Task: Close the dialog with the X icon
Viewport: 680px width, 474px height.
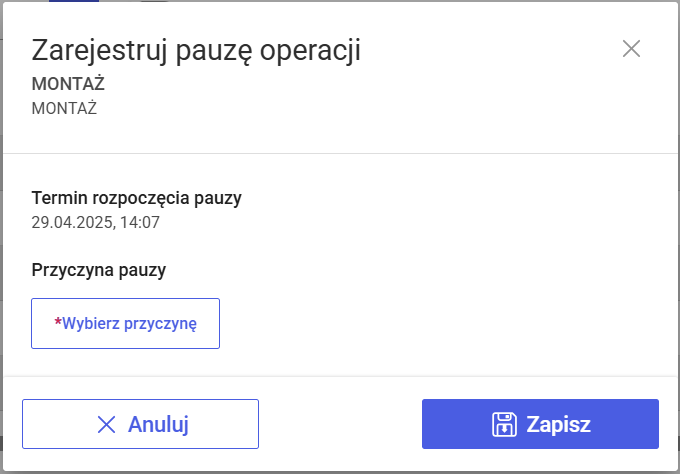Action: (631, 49)
